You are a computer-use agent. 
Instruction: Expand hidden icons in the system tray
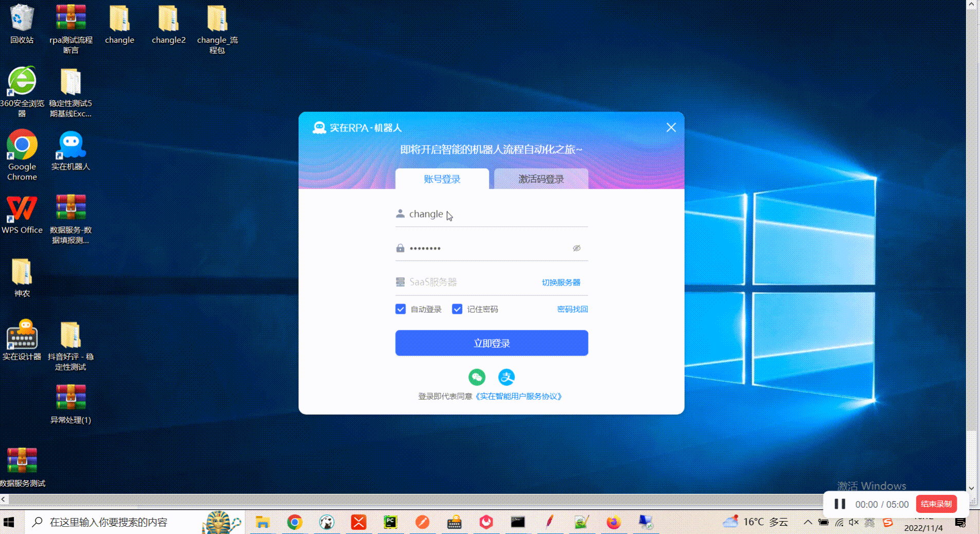click(x=808, y=523)
